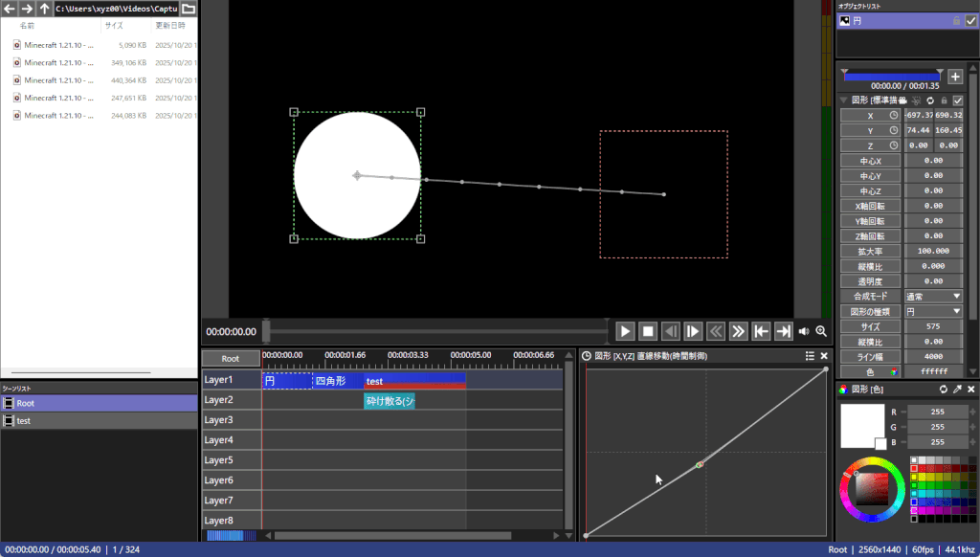Uncheck the 図形 effect enable checkbox
980x557 pixels.
[x=958, y=100]
